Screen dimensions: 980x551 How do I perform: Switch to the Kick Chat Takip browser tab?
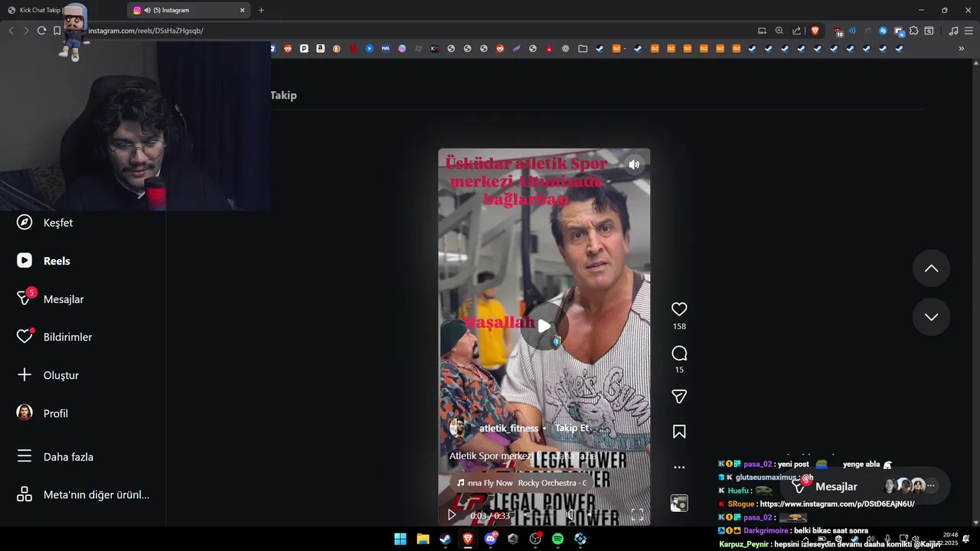[x=61, y=10]
